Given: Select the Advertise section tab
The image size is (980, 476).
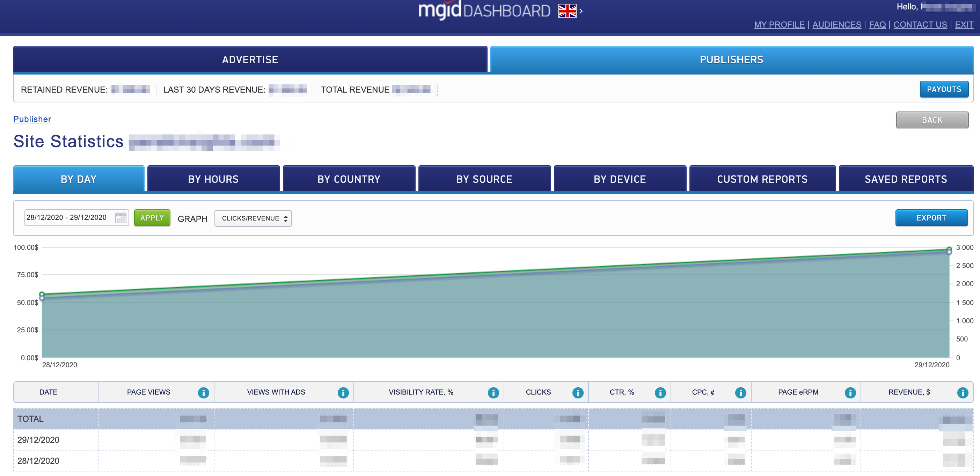Looking at the screenshot, I should pyautogui.click(x=250, y=59).
